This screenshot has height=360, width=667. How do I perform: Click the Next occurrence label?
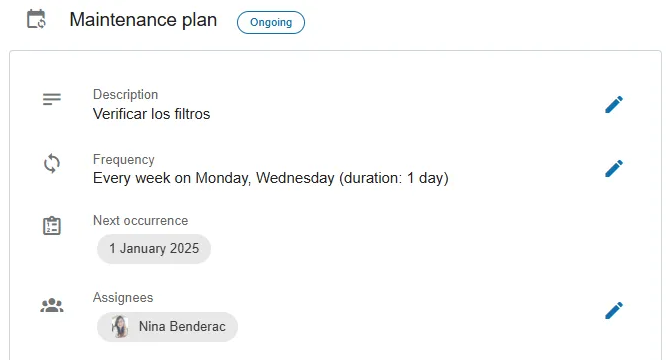pos(140,220)
